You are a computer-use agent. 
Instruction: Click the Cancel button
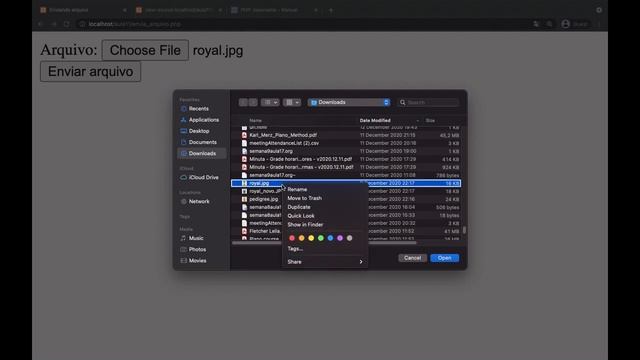tap(412, 258)
